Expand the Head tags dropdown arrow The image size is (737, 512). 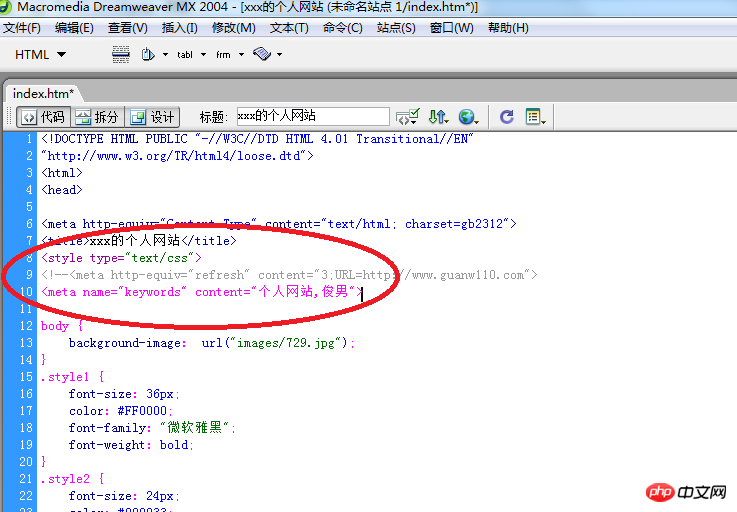click(x=165, y=55)
